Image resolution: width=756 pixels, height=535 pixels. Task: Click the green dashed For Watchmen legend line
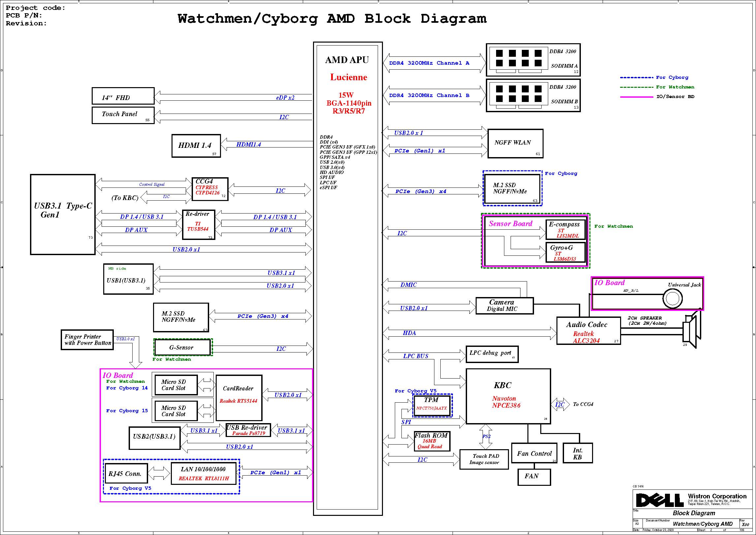(x=637, y=87)
